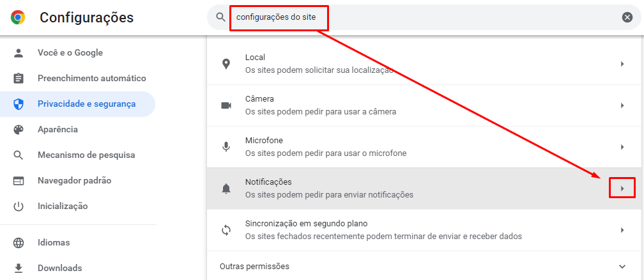The width and height of the screenshot is (644, 280).
Task: Click the sync icon for Sincronização em segundo plano
Action: (x=226, y=230)
